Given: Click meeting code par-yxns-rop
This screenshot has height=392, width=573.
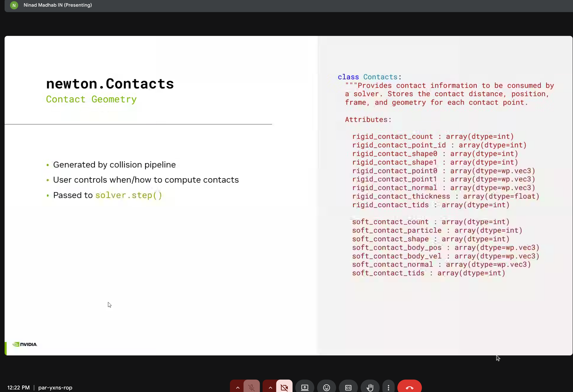Looking at the screenshot, I should [55, 387].
